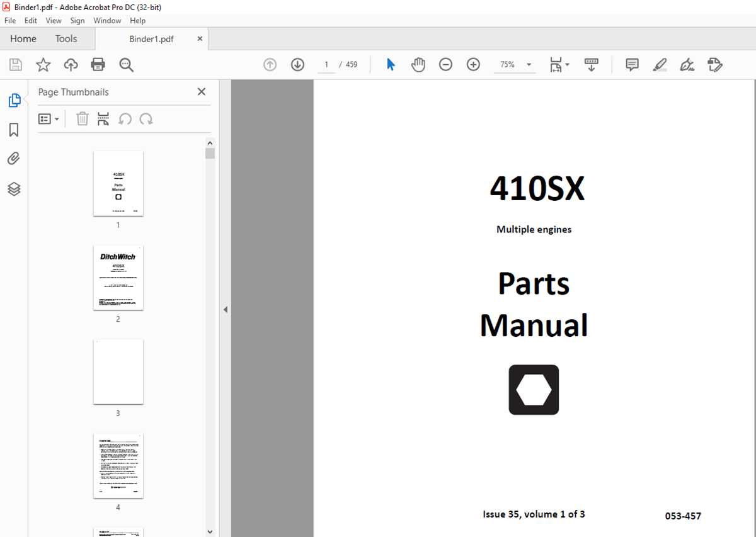This screenshot has height=537, width=756.
Task: Rotate page counterclockwise
Action: [125, 119]
